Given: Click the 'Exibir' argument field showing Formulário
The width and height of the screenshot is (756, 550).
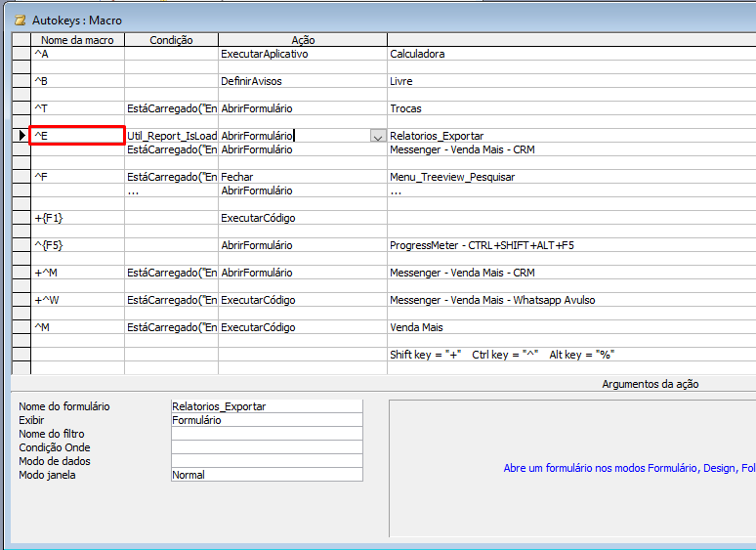Looking at the screenshot, I should 266,420.
